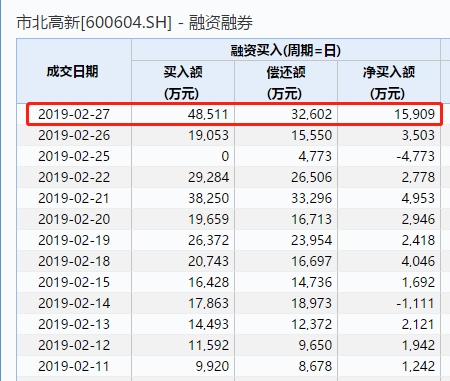Click repayment value 9,650

[x=315, y=345]
